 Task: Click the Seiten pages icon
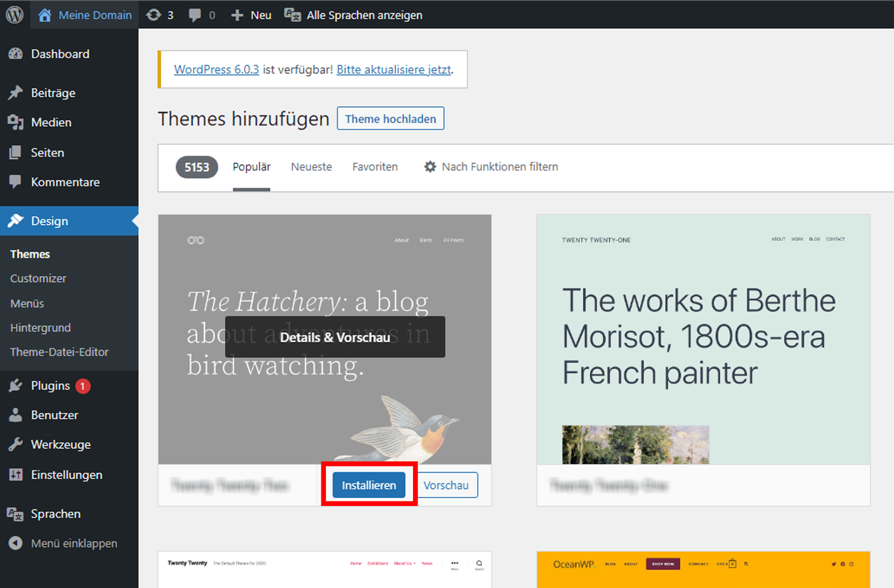click(16, 152)
